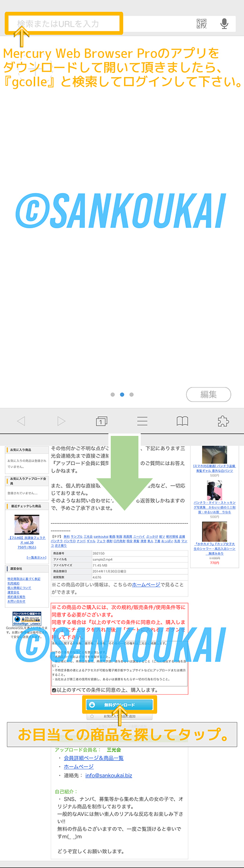Tap the QR code scanner icon
The image size is (244, 868).
[201, 23]
